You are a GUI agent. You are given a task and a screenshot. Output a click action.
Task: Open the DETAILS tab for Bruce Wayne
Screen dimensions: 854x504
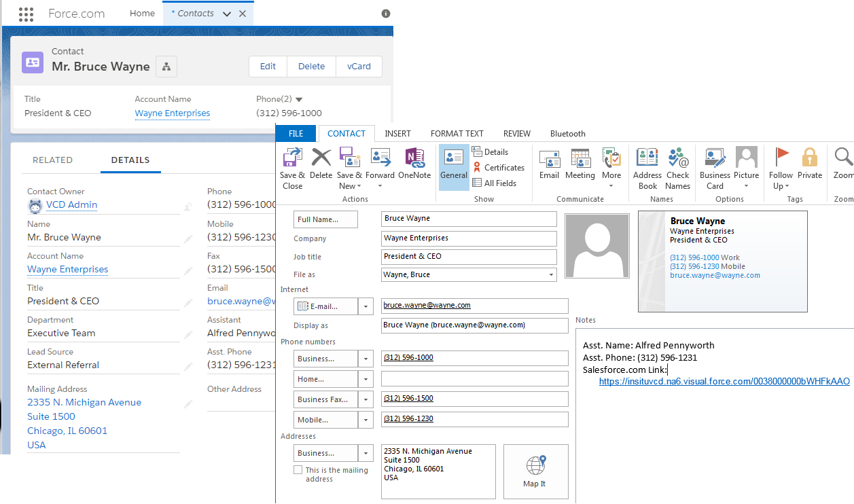130,160
